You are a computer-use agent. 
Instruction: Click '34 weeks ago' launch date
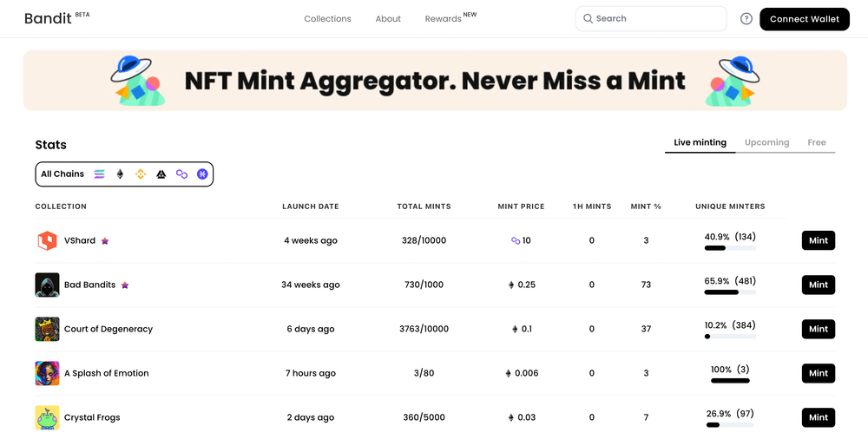[311, 285]
